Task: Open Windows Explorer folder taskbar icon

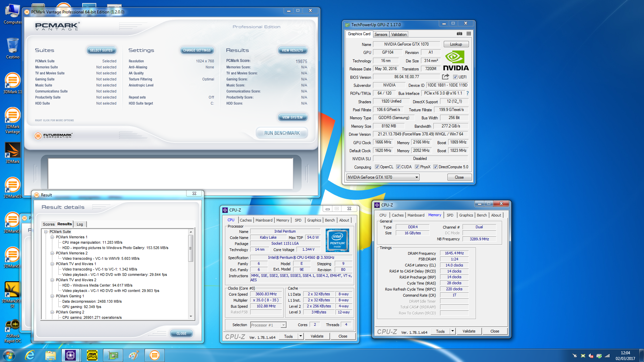Action: coord(51,355)
